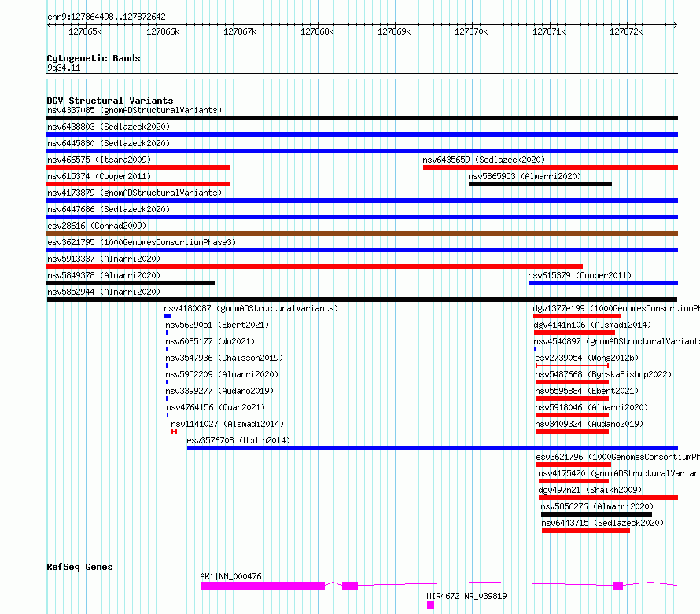Select the black bar under nsv4337085
700x614 pixels.
(x=362, y=118)
